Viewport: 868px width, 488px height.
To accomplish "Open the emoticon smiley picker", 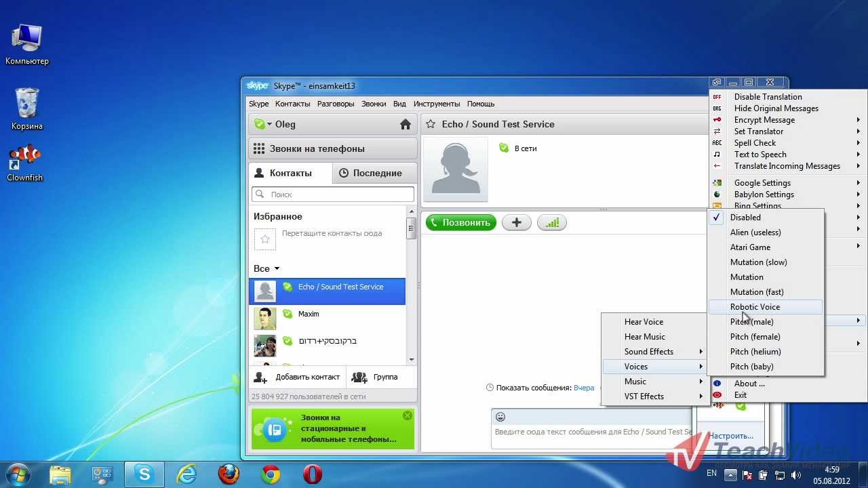I will tap(500, 417).
